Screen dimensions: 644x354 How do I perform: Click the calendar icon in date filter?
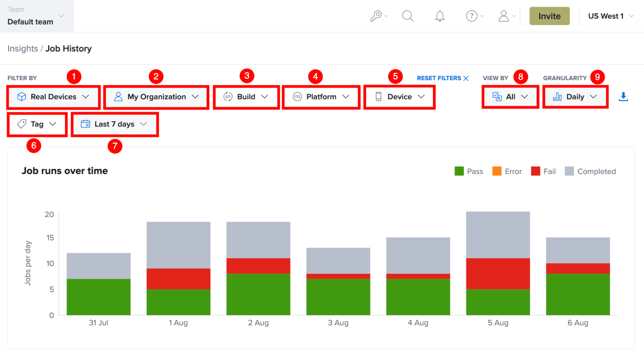click(x=85, y=124)
